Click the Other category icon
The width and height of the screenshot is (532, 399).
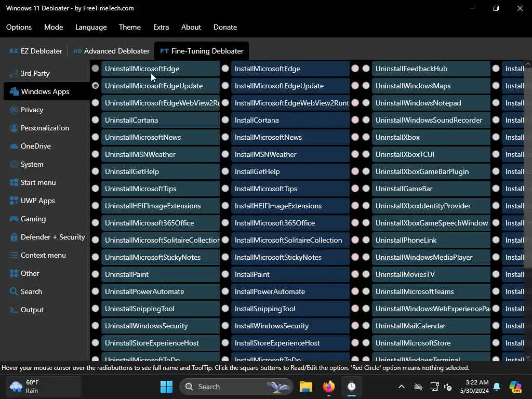pos(14,273)
